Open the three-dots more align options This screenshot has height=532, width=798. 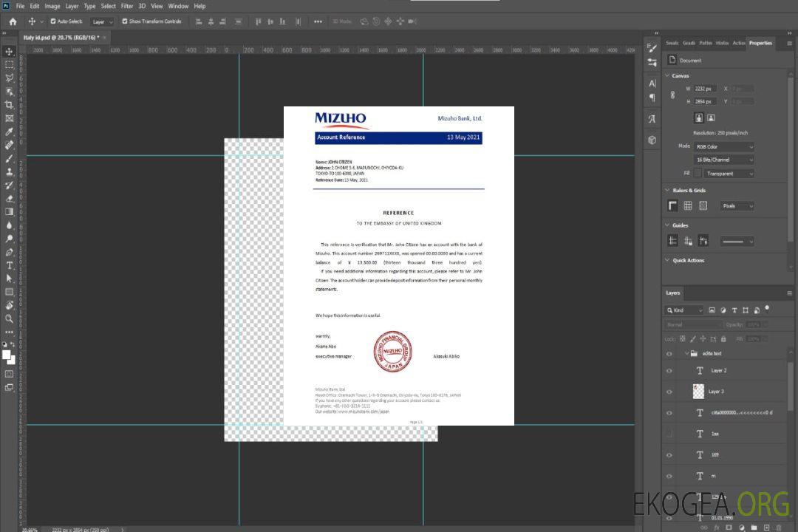click(318, 21)
